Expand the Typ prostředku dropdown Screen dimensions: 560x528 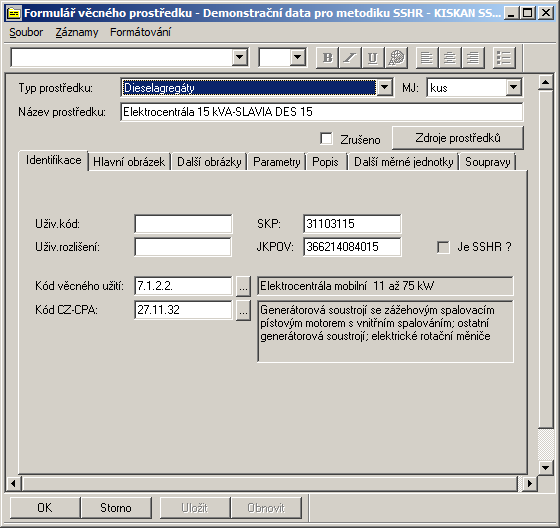(385, 88)
